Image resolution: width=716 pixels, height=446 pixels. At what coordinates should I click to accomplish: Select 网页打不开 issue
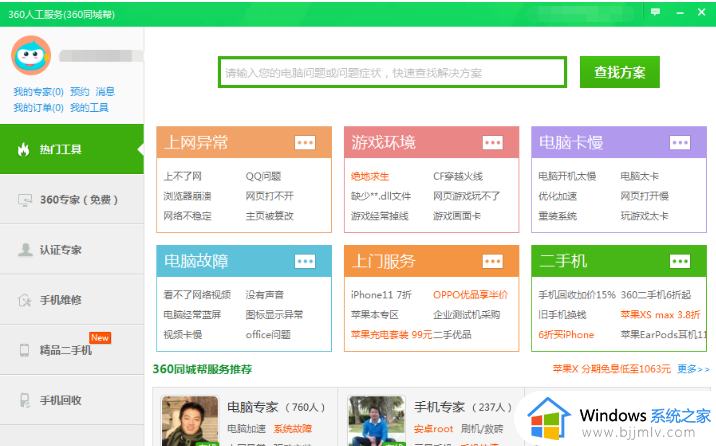pos(269,196)
